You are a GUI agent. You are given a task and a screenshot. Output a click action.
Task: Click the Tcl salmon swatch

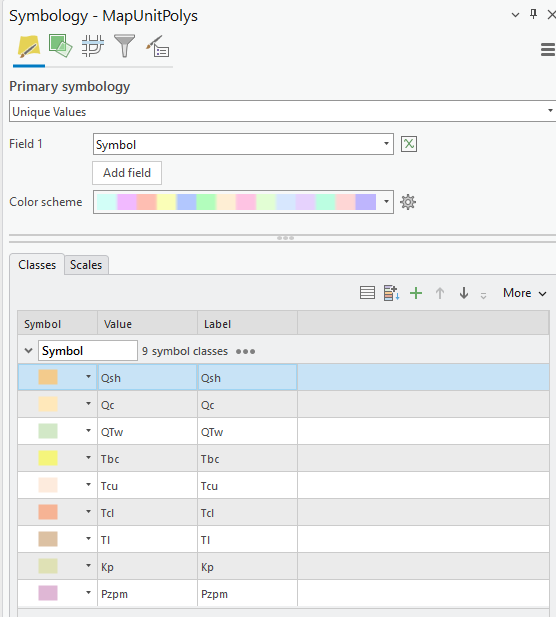[48, 512]
